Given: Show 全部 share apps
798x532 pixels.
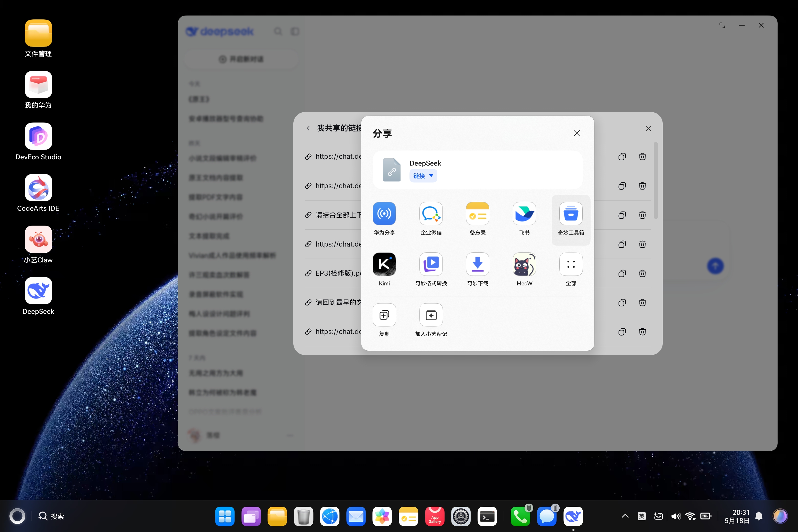Looking at the screenshot, I should point(571,264).
